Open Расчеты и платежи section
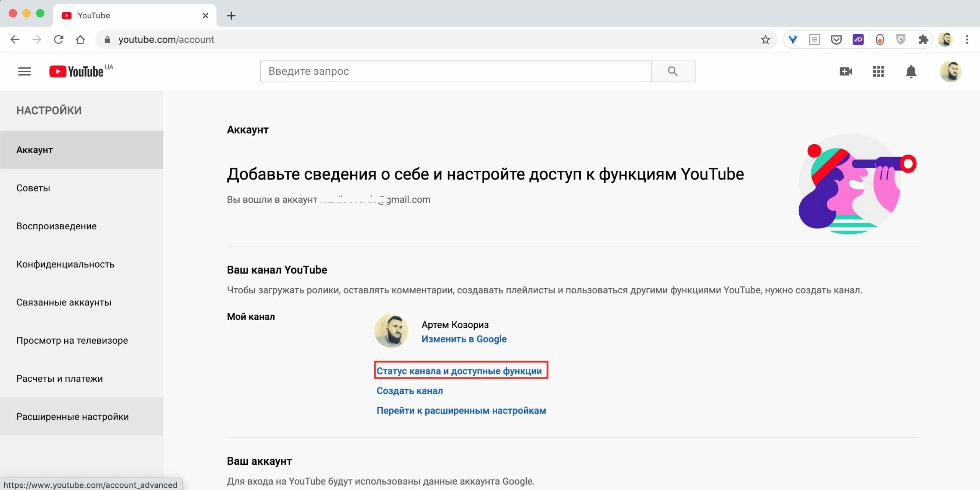This screenshot has height=490, width=980. click(x=82, y=378)
